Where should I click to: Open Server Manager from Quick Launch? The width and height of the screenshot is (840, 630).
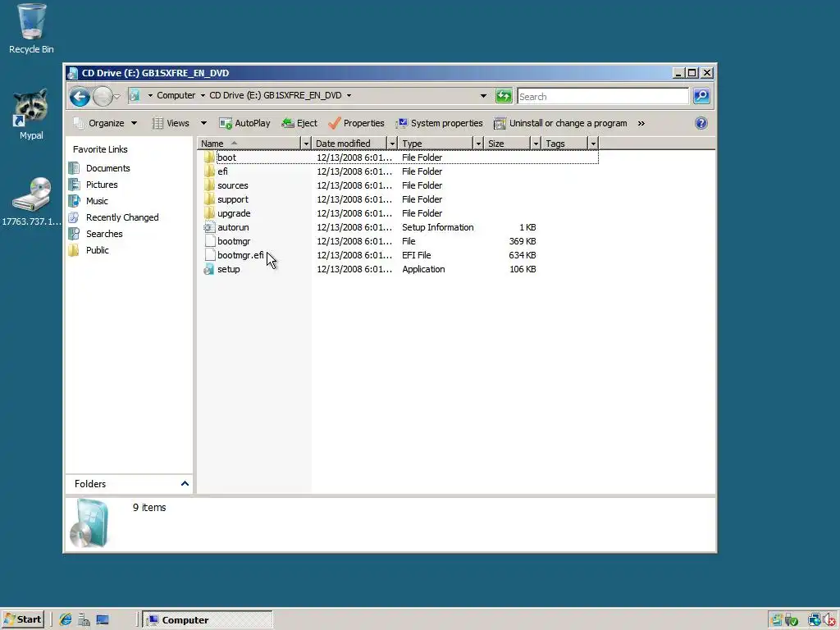pyautogui.click(x=84, y=620)
